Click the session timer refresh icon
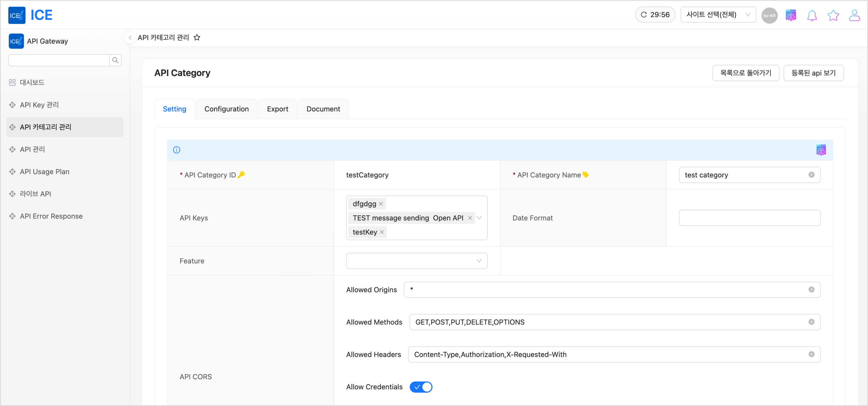The image size is (868, 406). click(644, 15)
